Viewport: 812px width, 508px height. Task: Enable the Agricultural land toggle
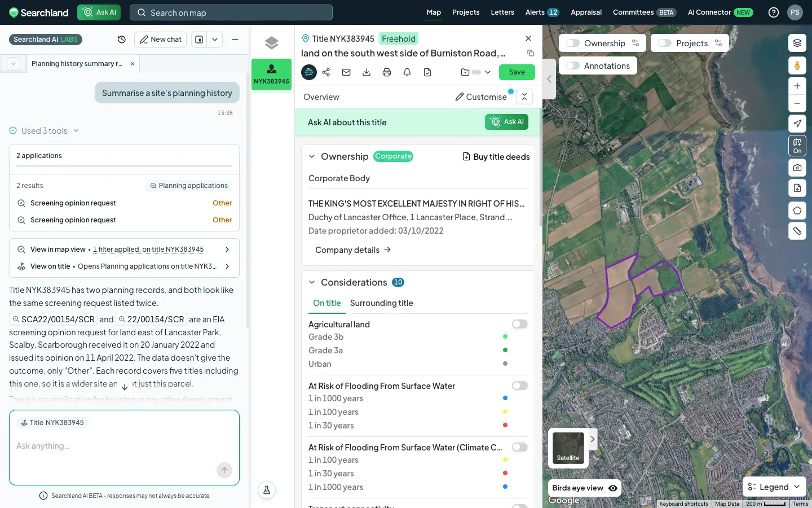point(519,324)
